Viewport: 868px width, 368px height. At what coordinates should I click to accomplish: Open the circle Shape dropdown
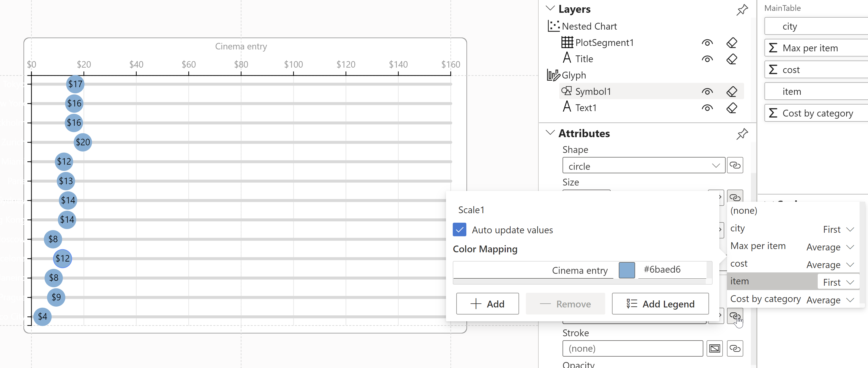tap(716, 166)
